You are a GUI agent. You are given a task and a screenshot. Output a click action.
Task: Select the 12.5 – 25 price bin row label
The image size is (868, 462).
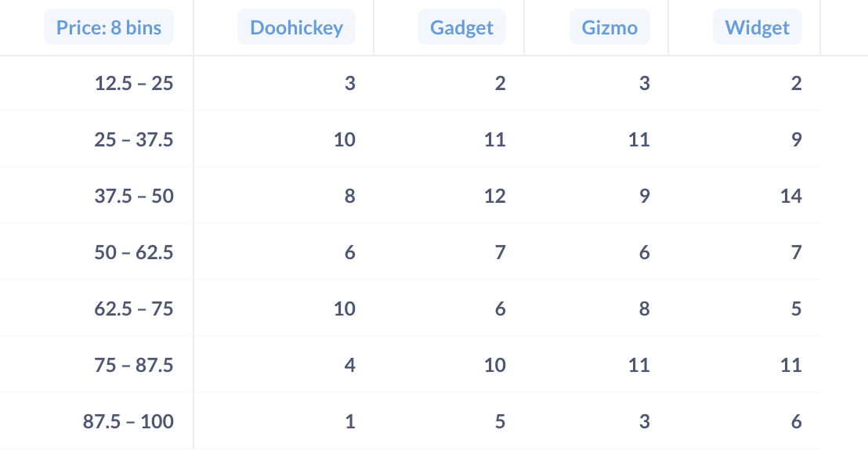point(133,82)
